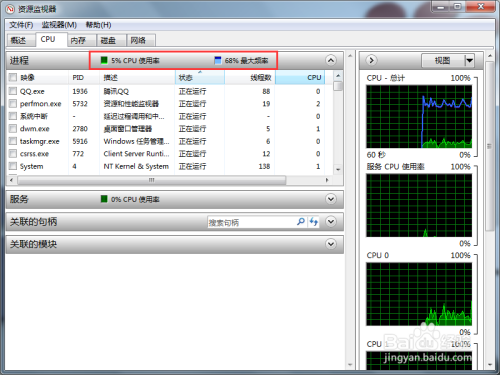Open the Monitor (M) menu
The height and width of the screenshot is (375, 500).
click(59, 25)
